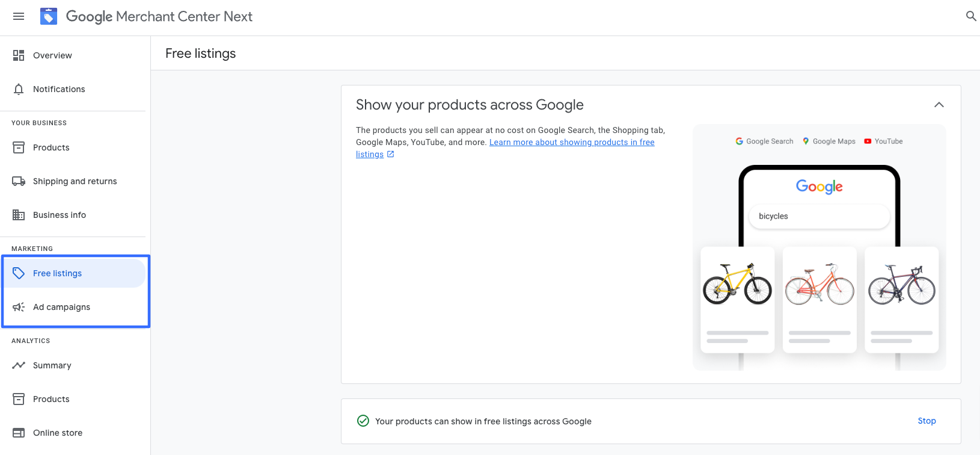
Task: Click the bicycles search box illustration
Action: [819, 216]
